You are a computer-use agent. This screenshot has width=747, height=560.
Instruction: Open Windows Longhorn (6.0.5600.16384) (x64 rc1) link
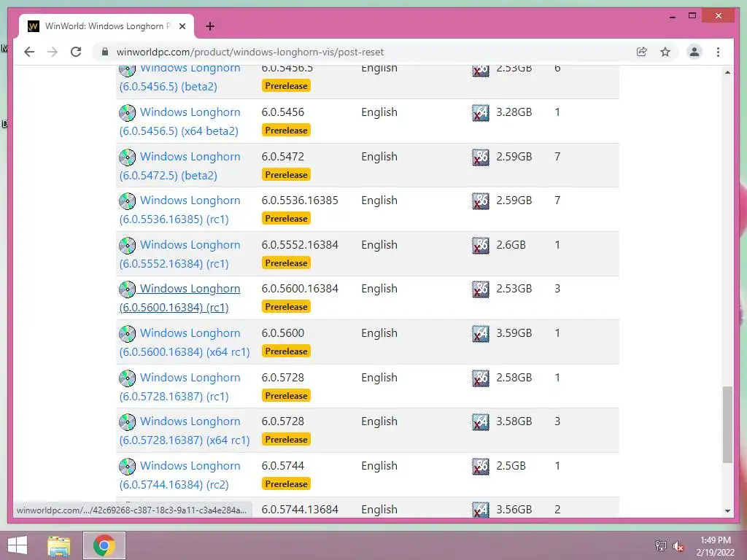tap(185, 342)
